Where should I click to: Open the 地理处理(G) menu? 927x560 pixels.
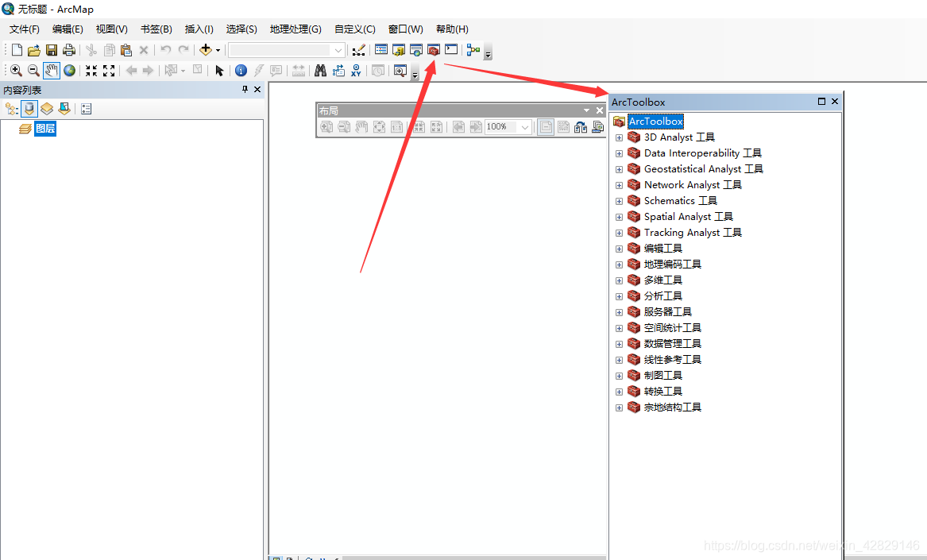pyautogui.click(x=295, y=29)
